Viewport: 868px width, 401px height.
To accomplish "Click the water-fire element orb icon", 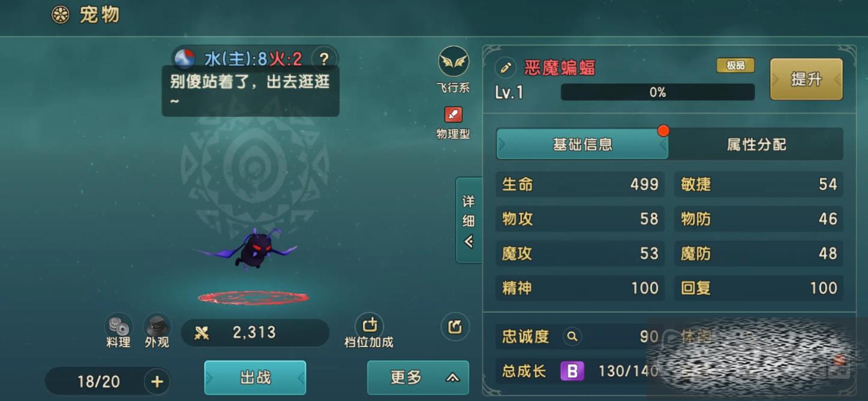I will (x=185, y=59).
